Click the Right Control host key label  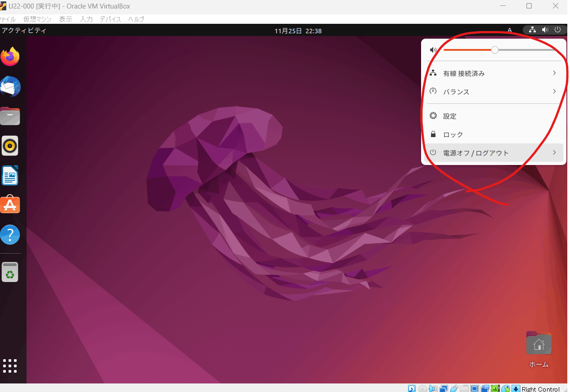[x=541, y=389]
